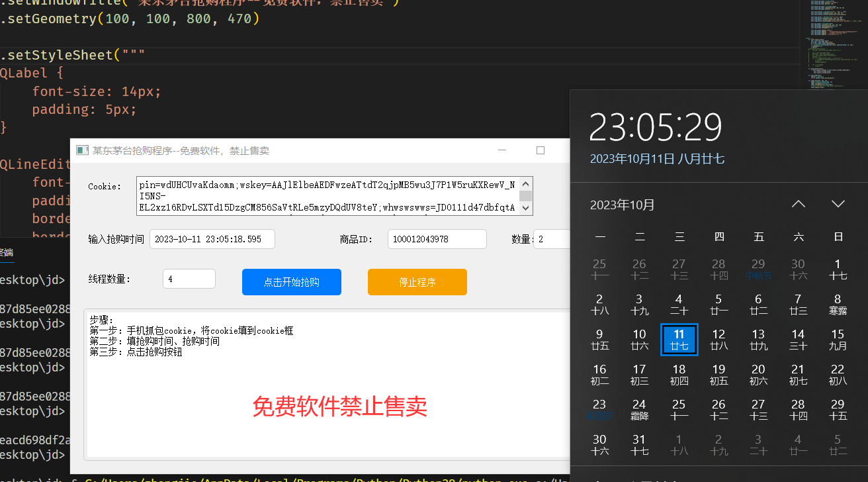Screen dimensions: 868x482
Task: Click the 终端 terminal tab in the editor
Action: 5,252
